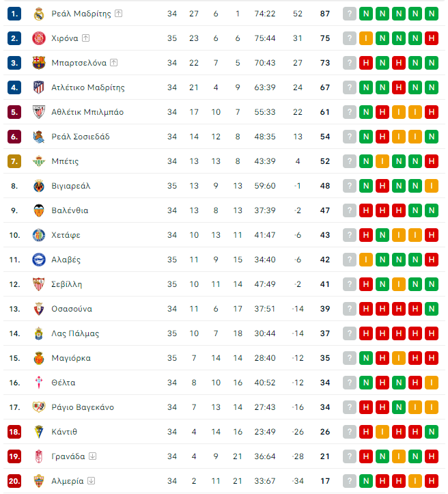This screenshot has height=494, width=448.
Task: Click the grey ? badge in Θέλτα row
Action: pyautogui.click(x=350, y=383)
